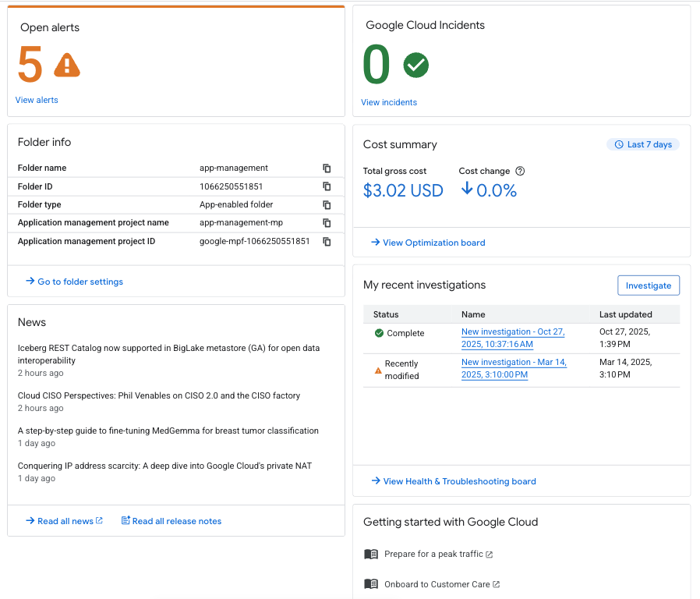Screen dimensions: 700x599
Task: Copy the Folder type value
Action: click(x=327, y=205)
